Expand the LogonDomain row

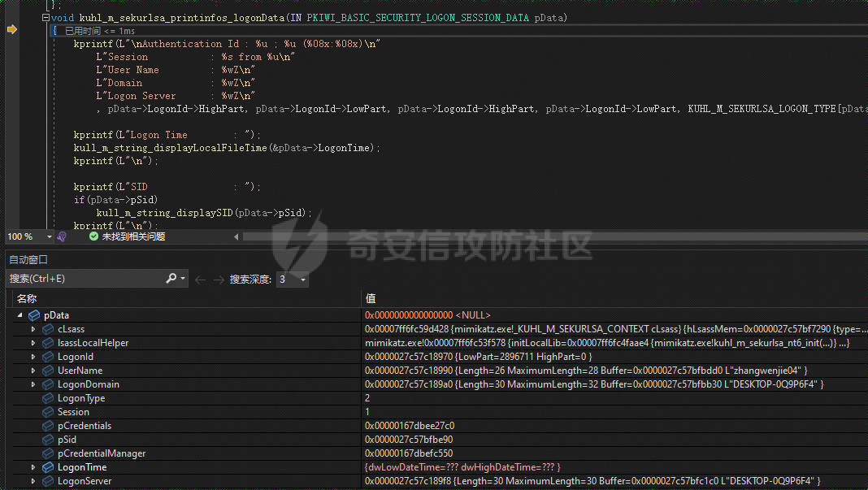[33, 384]
